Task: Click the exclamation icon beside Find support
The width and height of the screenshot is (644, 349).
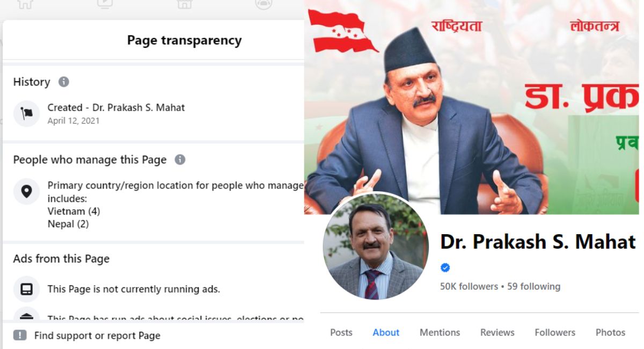Action: tap(20, 336)
